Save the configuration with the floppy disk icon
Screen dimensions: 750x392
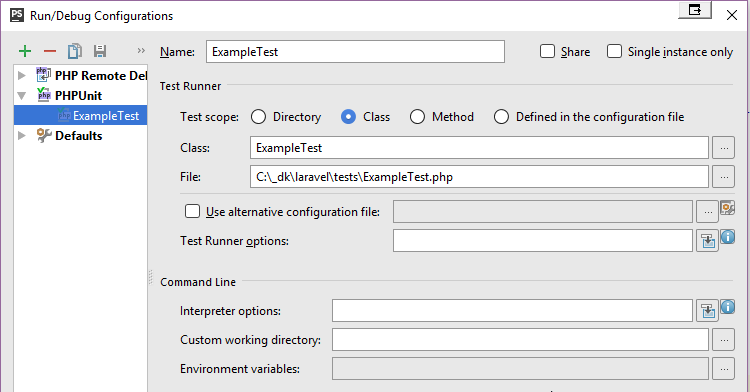(99, 51)
